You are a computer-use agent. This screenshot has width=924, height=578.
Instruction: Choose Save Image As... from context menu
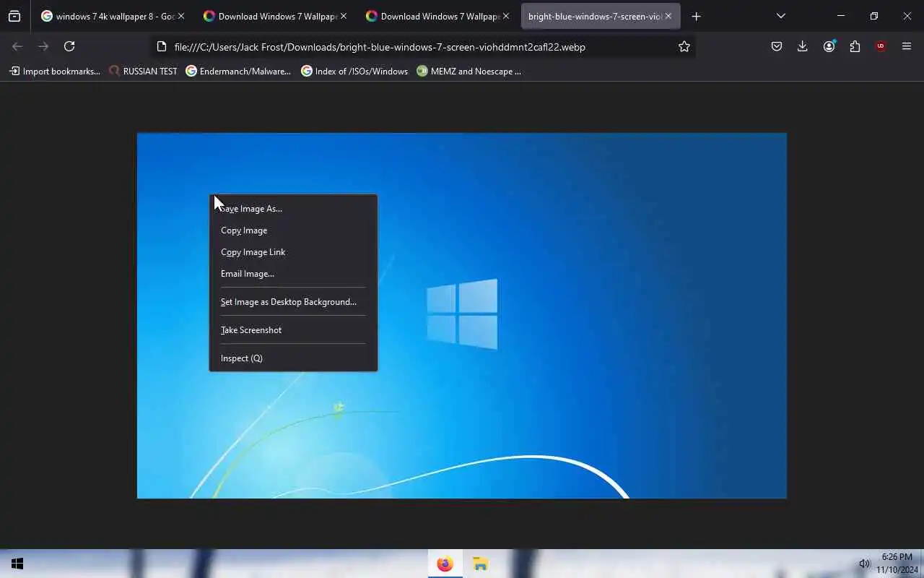[x=293, y=209]
